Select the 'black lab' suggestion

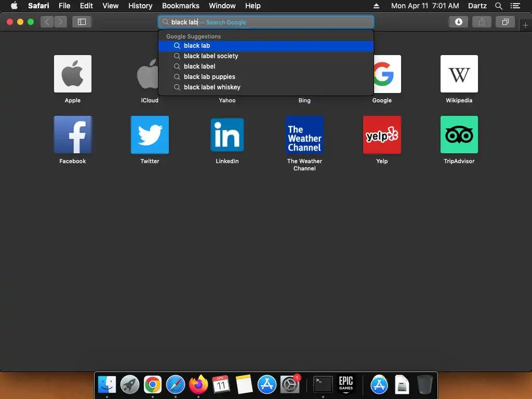pos(266,46)
